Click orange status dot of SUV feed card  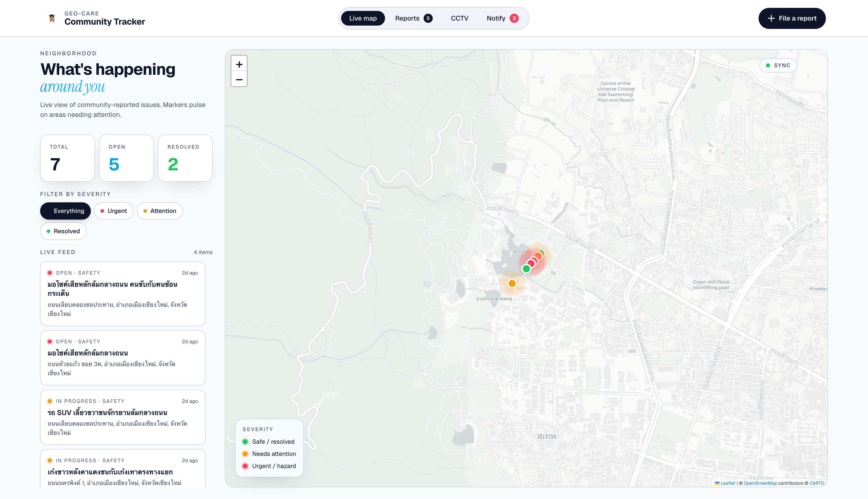tap(50, 401)
